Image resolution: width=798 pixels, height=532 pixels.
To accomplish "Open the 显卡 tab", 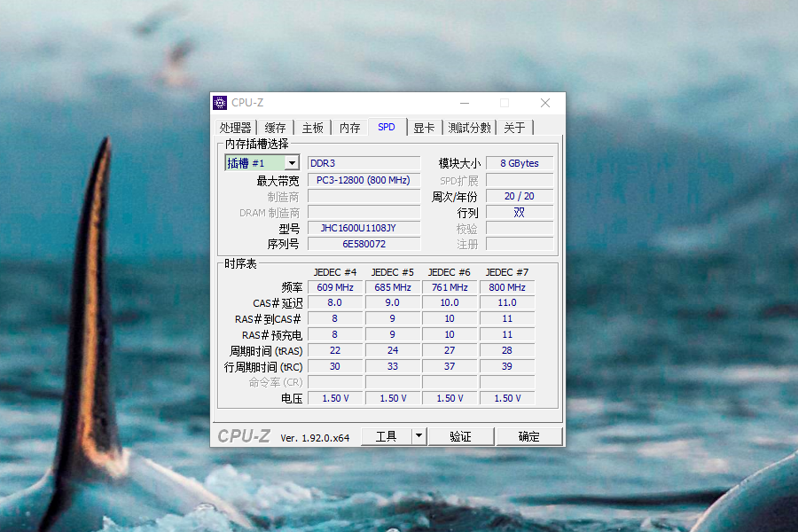I will [x=424, y=128].
